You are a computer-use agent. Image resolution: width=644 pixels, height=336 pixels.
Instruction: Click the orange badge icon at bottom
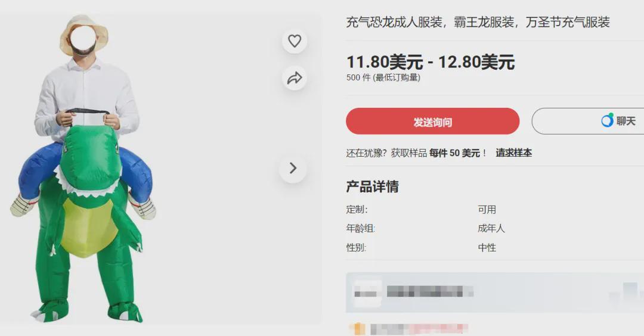(x=358, y=329)
